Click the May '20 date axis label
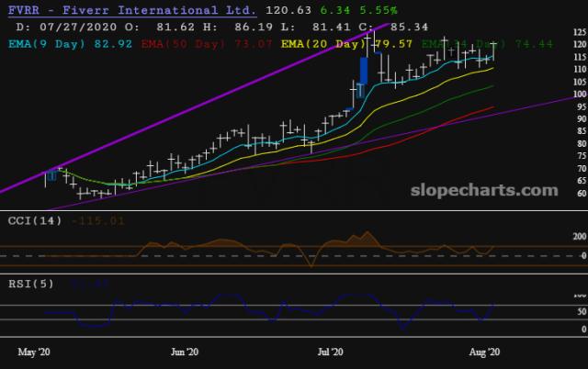588x369 pixels. click(x=34, y=352)
